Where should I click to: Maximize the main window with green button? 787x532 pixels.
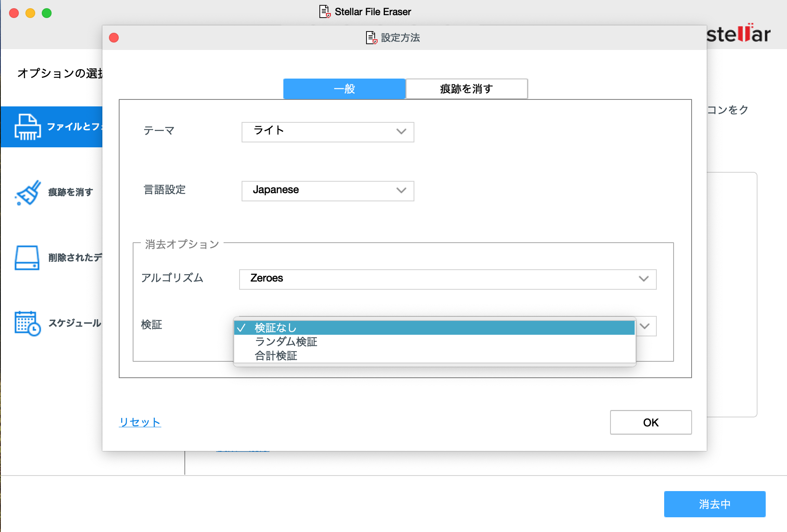[x=47, y=13]
